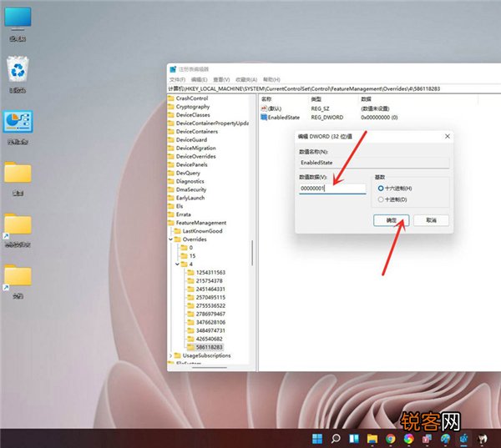Click the tree pane vertical scrollbar
This screenshot has height=448, width=501.
coord(252,253)
